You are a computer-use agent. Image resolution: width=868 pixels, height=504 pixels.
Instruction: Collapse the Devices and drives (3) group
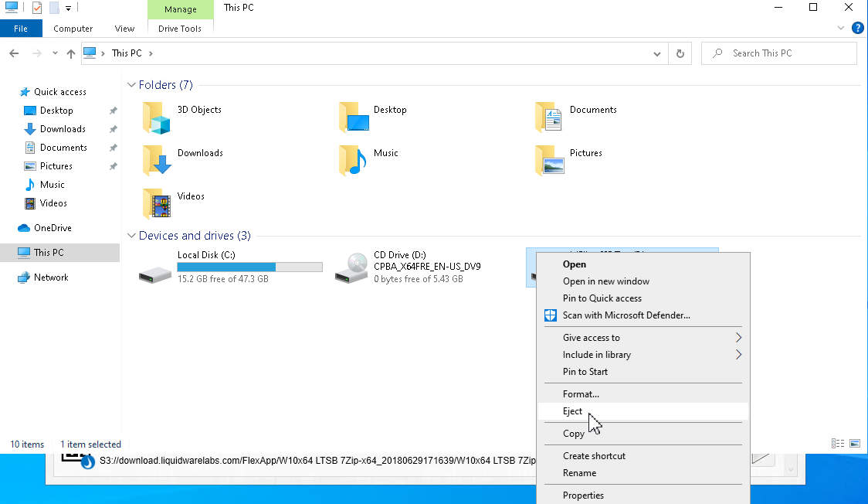point(131,236)
